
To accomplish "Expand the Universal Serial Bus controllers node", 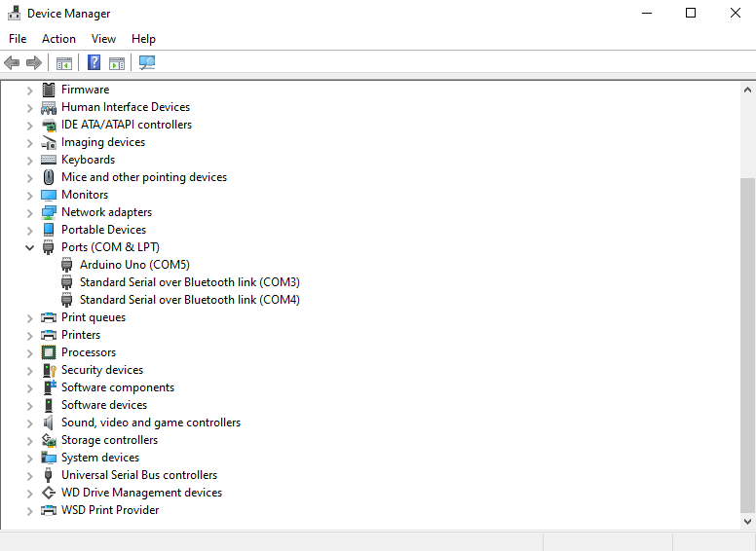I will point(29,475).
